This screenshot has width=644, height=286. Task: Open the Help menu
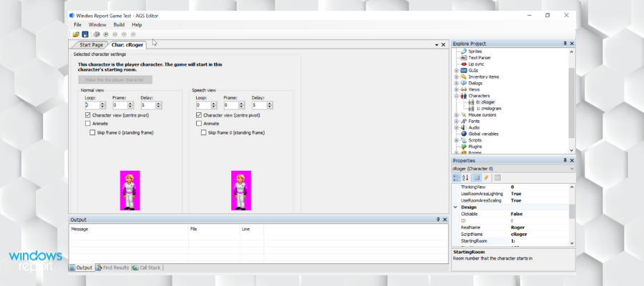[x=137, y=24]
